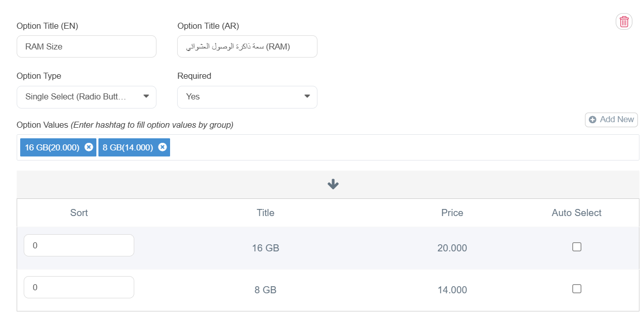Open the Option Type dropdown
Screen dimensions: 644x317
click(86, 97)
